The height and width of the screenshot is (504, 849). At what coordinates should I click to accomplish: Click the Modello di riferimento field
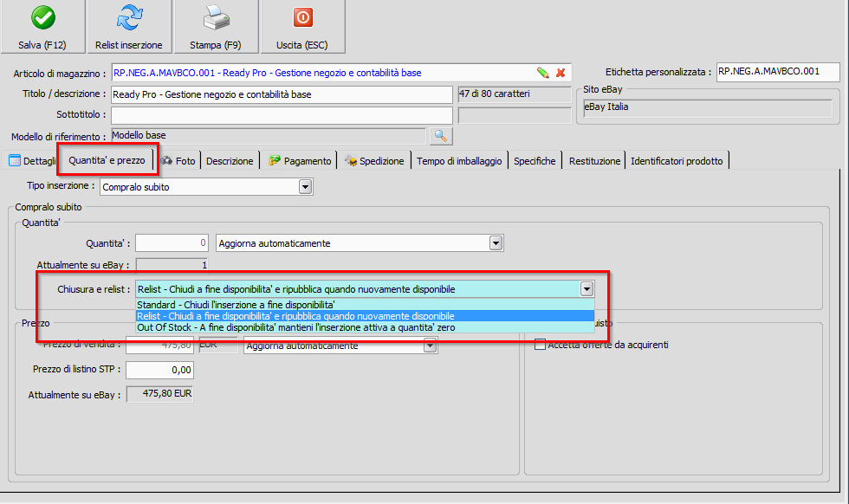coord(269,136)
